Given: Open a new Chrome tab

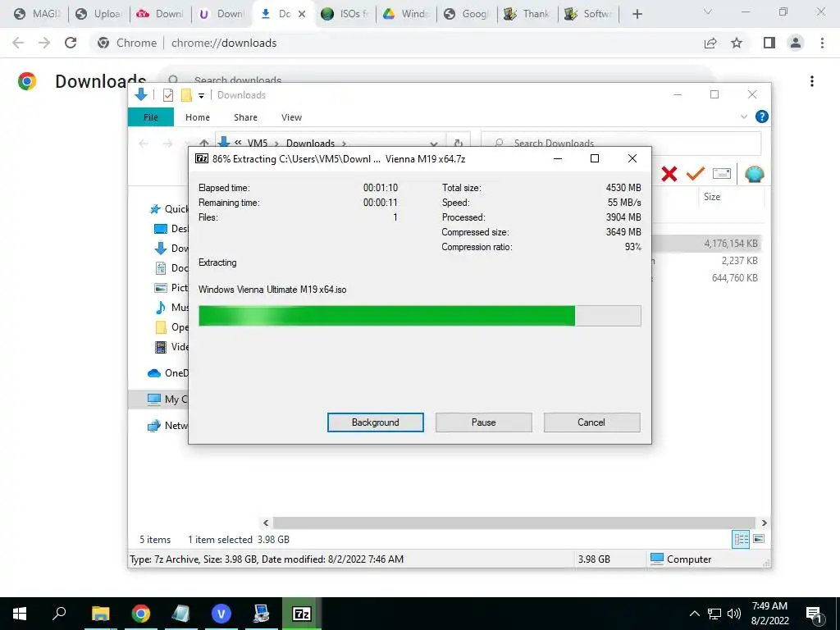Looking at the screenshot, I should [637, 14].
